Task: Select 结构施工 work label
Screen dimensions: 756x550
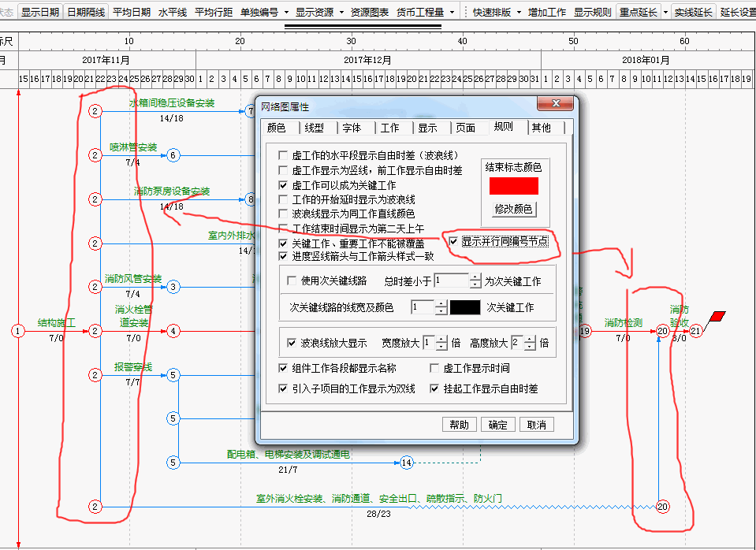Action: point(57,322)
